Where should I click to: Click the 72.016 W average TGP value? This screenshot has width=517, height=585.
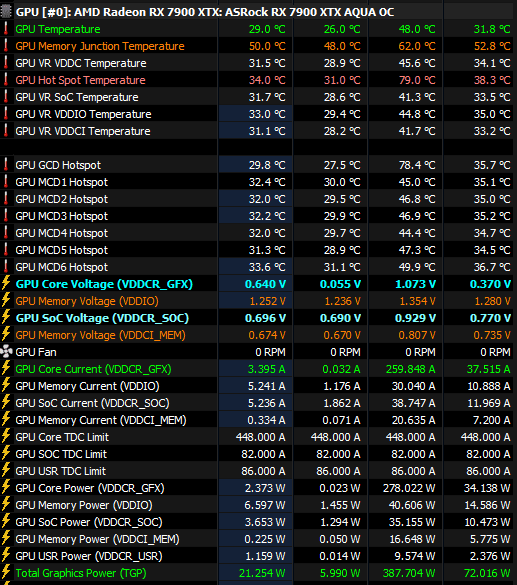click(x=487, y=573)
